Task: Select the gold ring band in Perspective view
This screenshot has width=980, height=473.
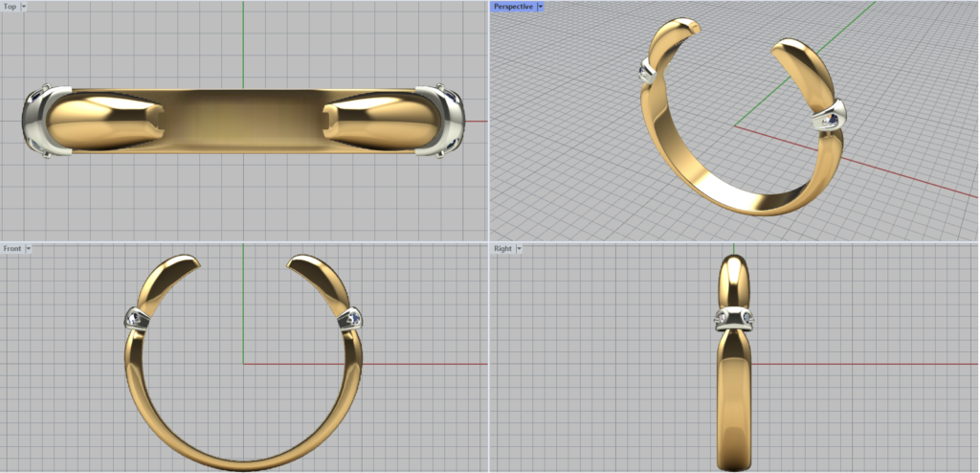Action: coord(727,196)
